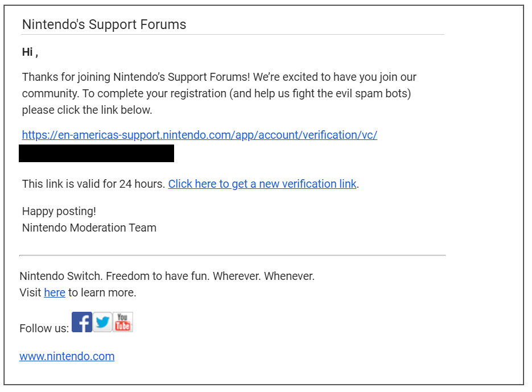
Task: Open Nintendo's Facebook page icon
Action: coord(82,322)
